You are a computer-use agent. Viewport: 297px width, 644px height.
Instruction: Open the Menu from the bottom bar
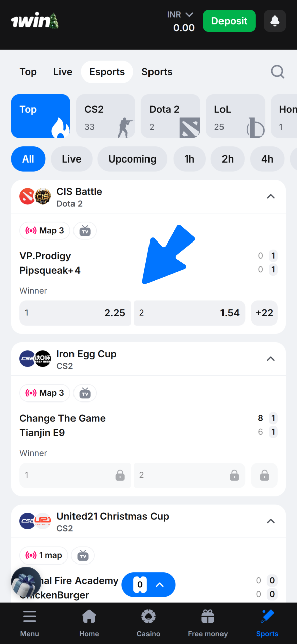tap(29, 623)
